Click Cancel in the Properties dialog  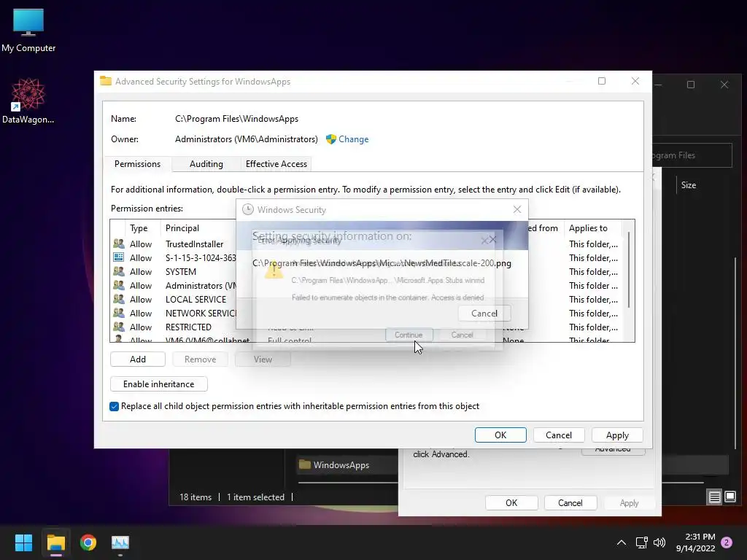tap(570, 503)
